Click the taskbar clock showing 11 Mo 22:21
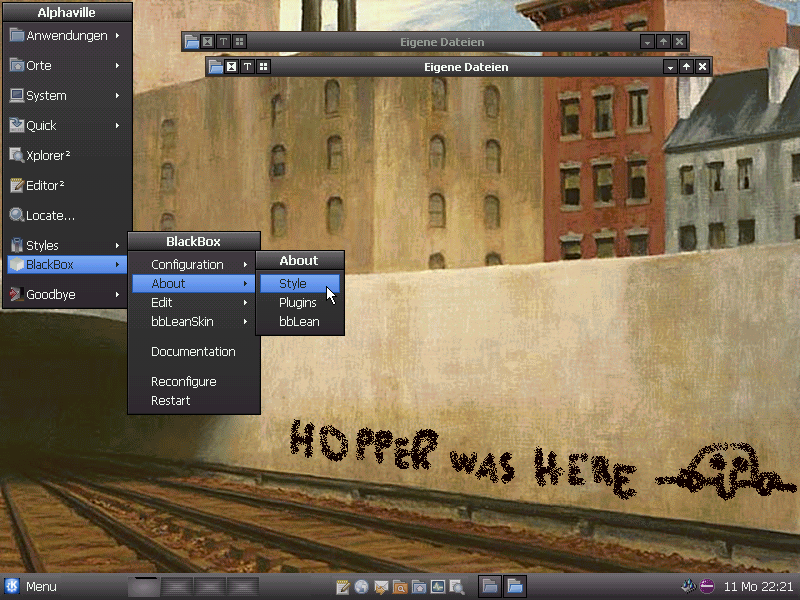The image size is (800, 600). pos(759,587)
